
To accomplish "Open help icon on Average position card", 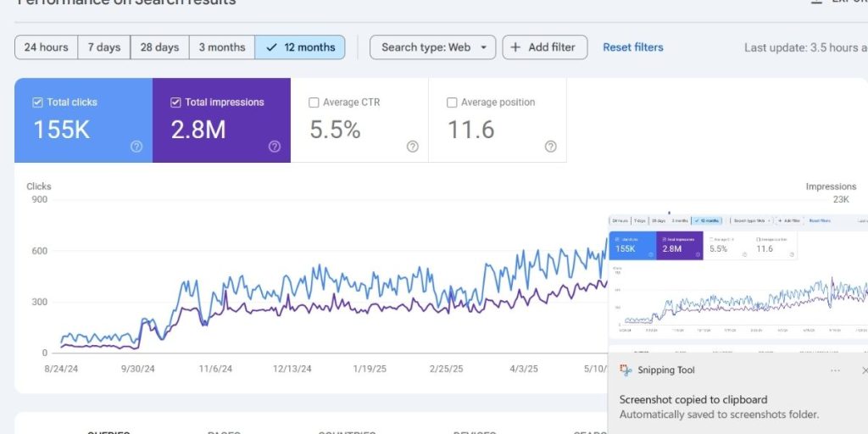I will pyautogui.click(x=550, y=147).
